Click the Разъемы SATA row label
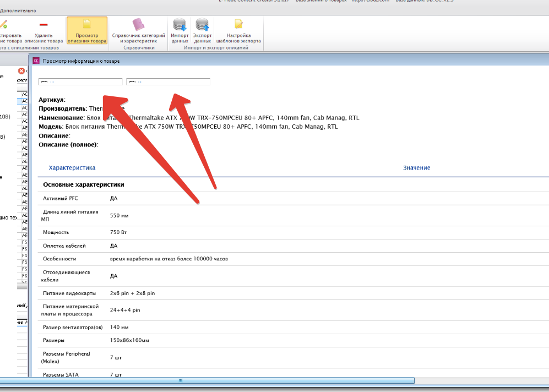This screenshot has height=392, width=549. pos(61,374)
